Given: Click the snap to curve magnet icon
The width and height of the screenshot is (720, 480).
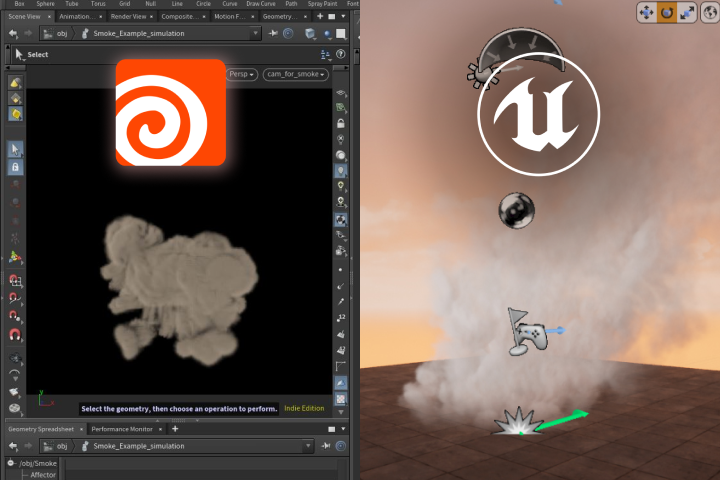Looking at the screenshot, I should tap(15, 299).
